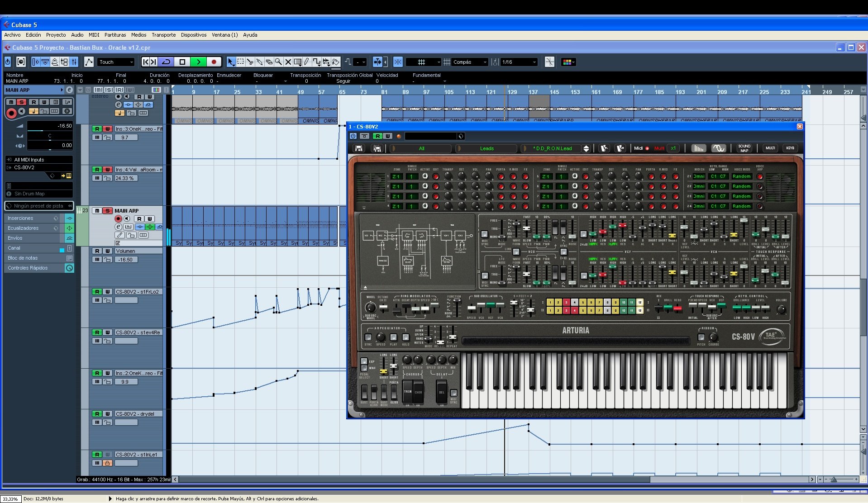868x503 pixels.
Task: Click D.D_R.O.N.Lead preset stepper arrows
Action: click(586, 148)
